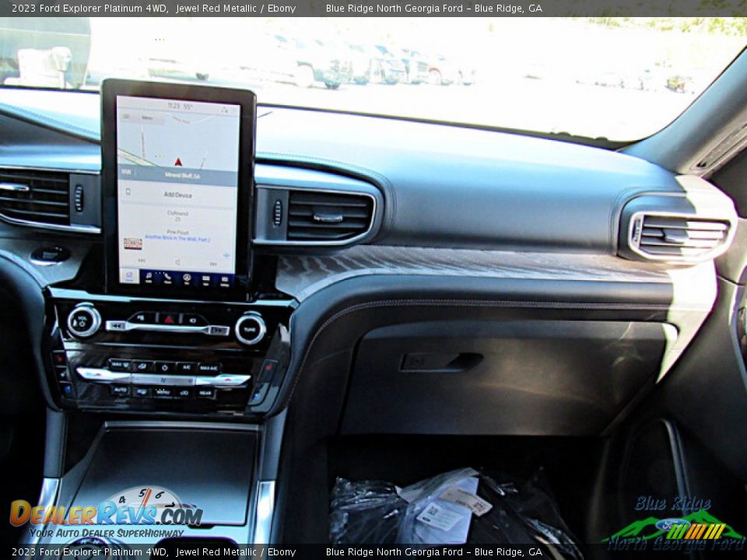Open the Audio tab on the touchscreen
The height and width of the screenshot is (560, 747).
(149, 277)
